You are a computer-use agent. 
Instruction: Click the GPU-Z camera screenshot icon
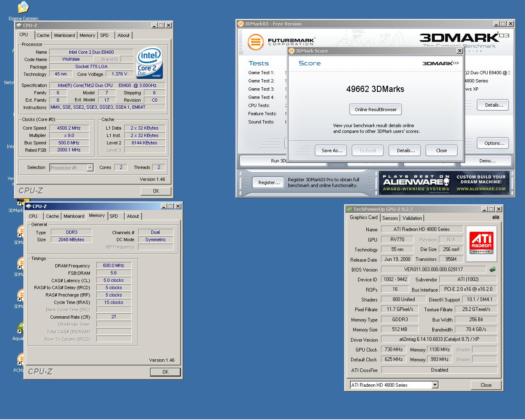click(495, 217)
